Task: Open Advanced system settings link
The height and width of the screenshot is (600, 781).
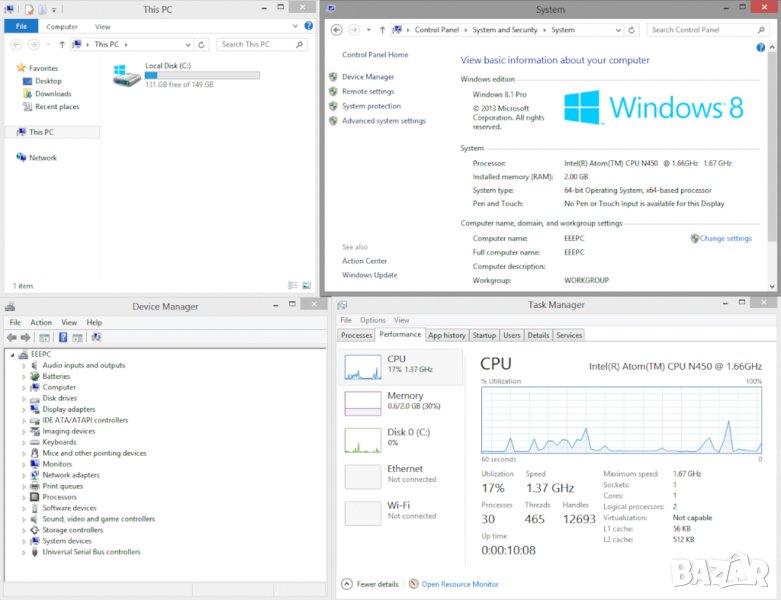Action: 383,121
